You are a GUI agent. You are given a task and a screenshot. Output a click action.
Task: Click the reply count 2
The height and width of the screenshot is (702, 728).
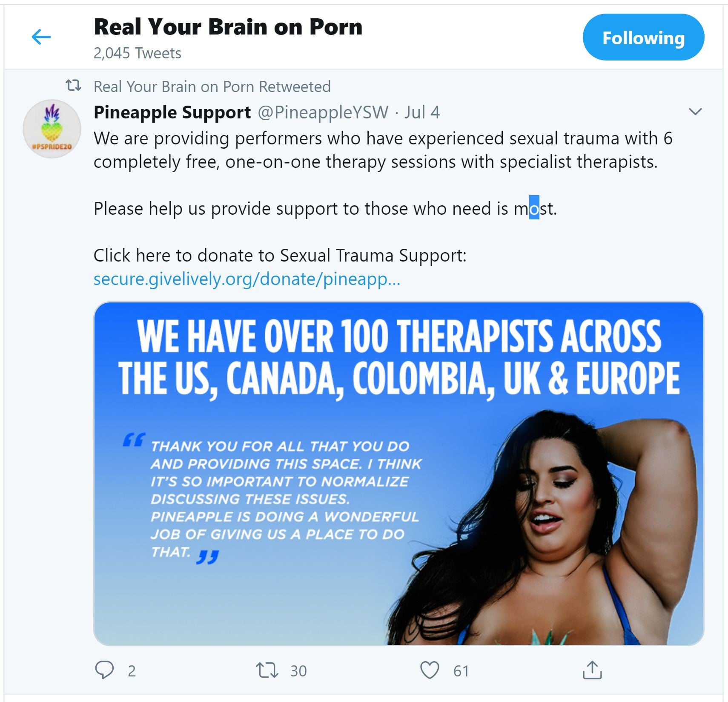(x=132, y=671)
